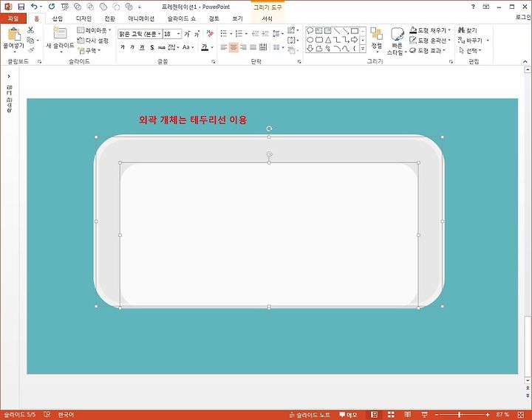The width and height of the screenshot is (532, 420).
Task: Click the red title text '외곽 개체는 테두리선 이용'
Action: point(193,120)
